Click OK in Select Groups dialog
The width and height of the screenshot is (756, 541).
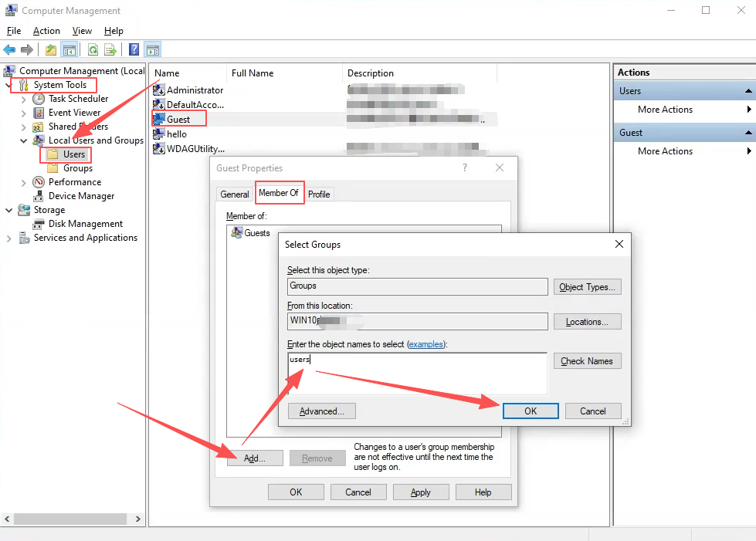click(531, 411)
